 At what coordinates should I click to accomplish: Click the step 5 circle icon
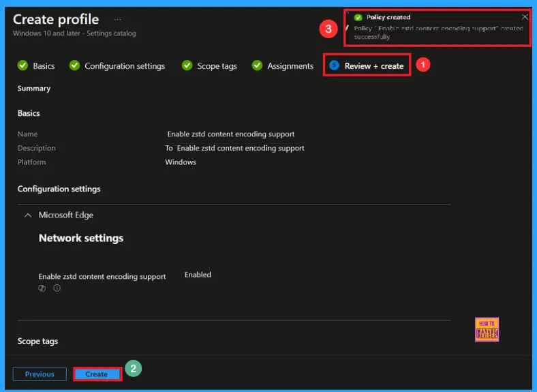334,65
